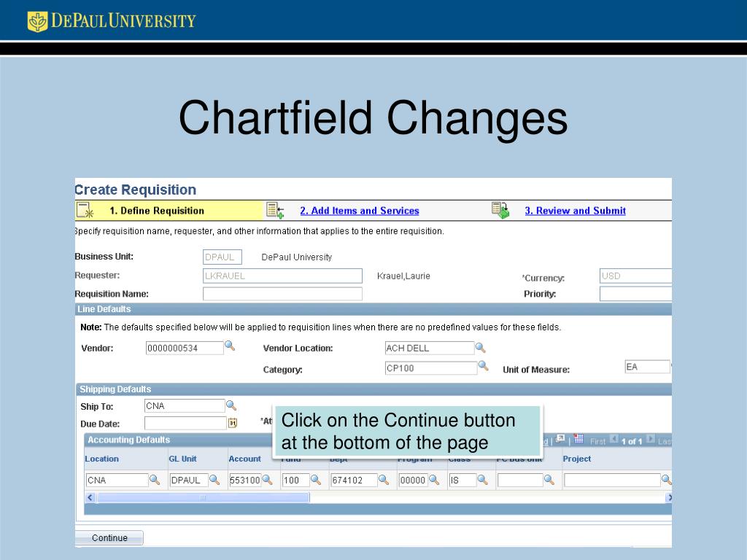Open the Category lookup magnifier
Image resolution: width=747 pixels, height=560 pixels.
(483, 366)
